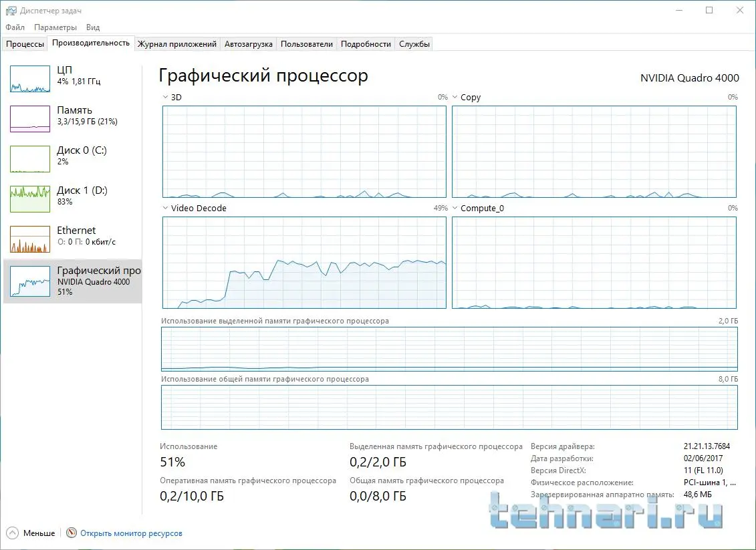Click the Графический процессор main heading
The width and height of the screenshot is (756, 550).
coord(263,76)
